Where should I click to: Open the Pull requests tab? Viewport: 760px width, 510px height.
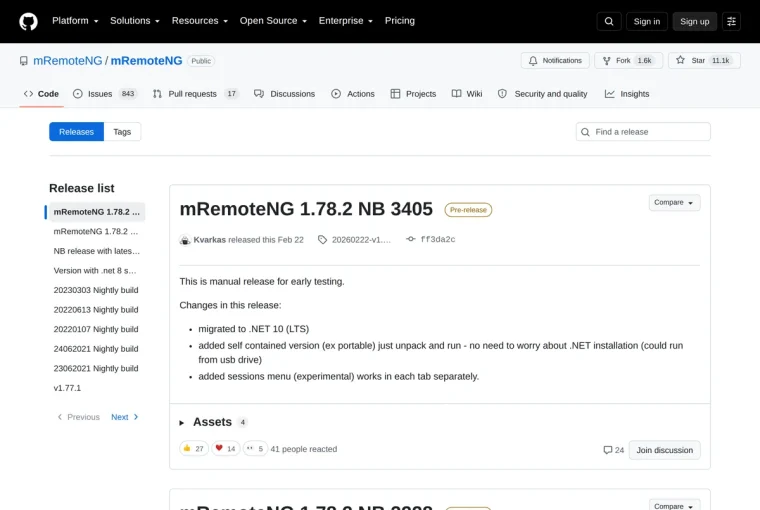pyautogui.click(x=196, y=94)
